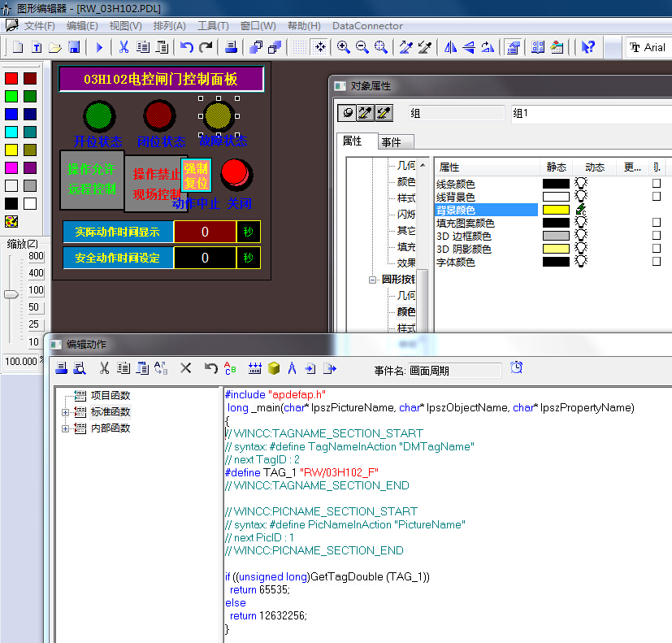Screen dimensions: 672x643
Task: Tick the checkbox in the 字体颜色 row
Action: click(656, 262)
